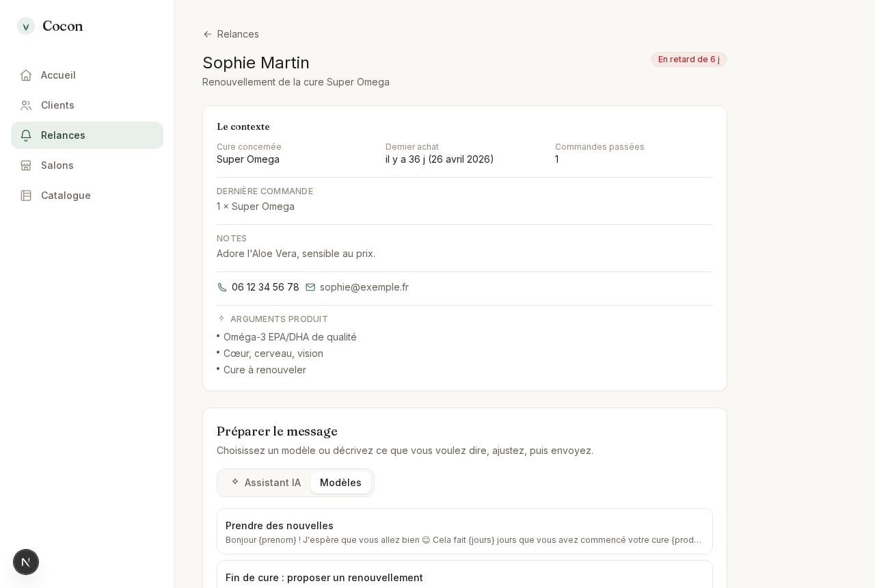This screenshot has width=875, height=588.
Task: Click the sophie@exemple.fr email link
Action: [x=364, y=287]
